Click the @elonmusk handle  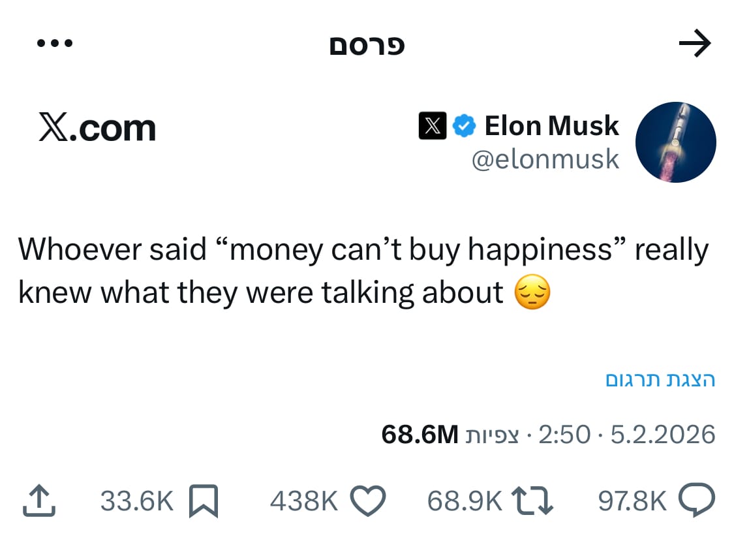coord(545,160)
